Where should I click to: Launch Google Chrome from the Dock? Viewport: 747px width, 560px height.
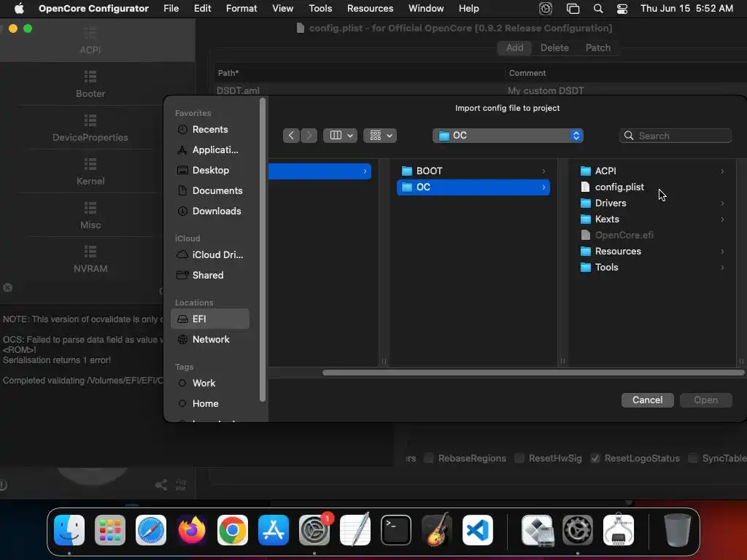[233, 530]
